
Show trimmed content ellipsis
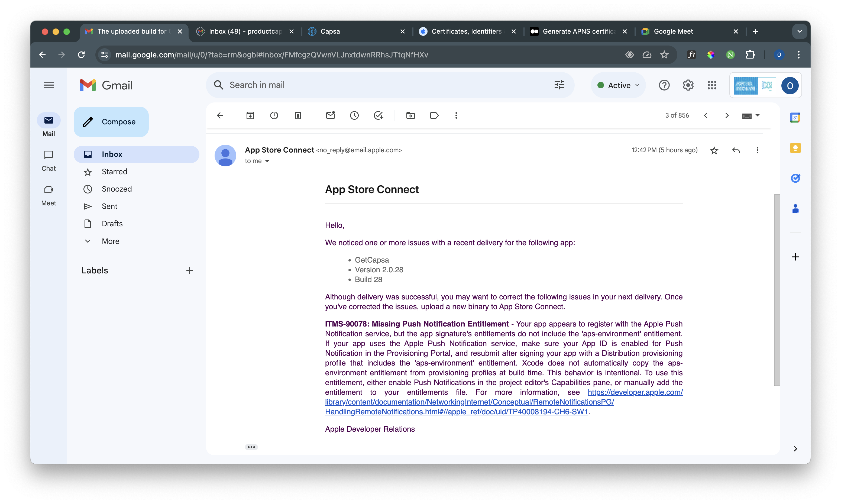coord(251,447)
